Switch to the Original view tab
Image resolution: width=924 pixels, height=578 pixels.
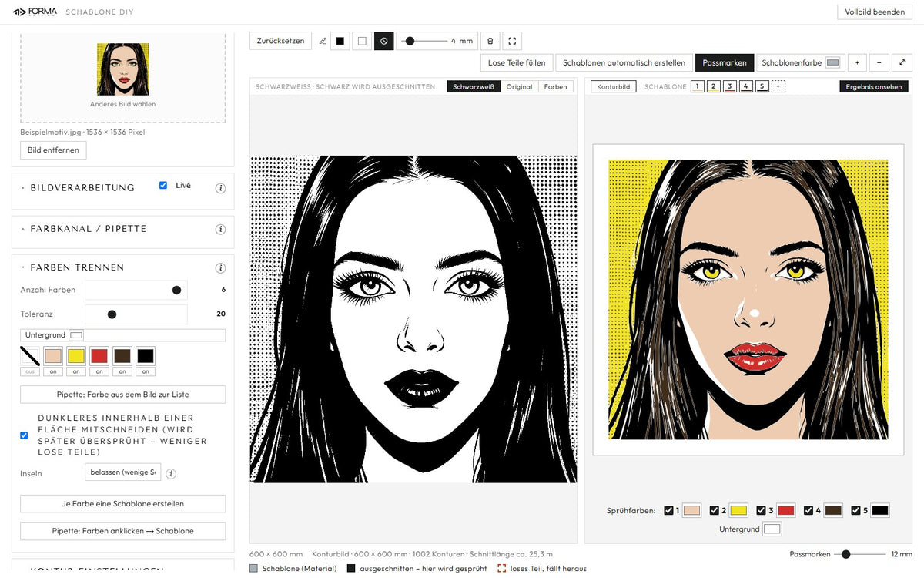click(519, 86)
